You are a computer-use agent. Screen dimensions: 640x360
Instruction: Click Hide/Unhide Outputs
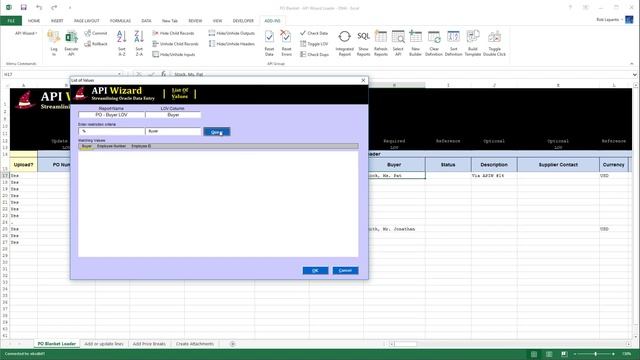(231, 33)
